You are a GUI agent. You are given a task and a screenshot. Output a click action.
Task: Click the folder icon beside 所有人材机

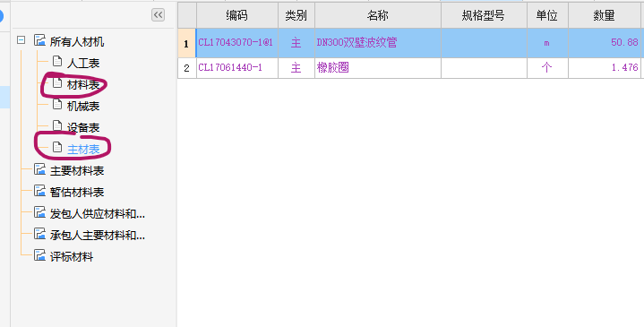(39, 40)
